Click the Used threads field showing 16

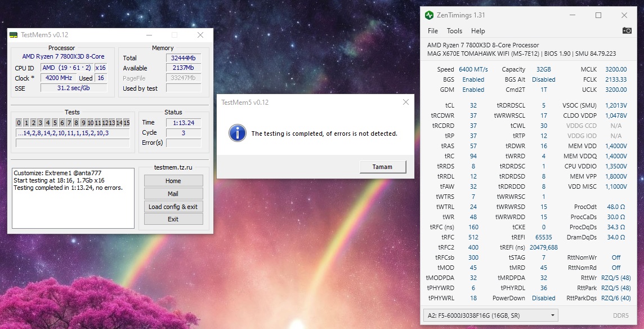point(101,78)
